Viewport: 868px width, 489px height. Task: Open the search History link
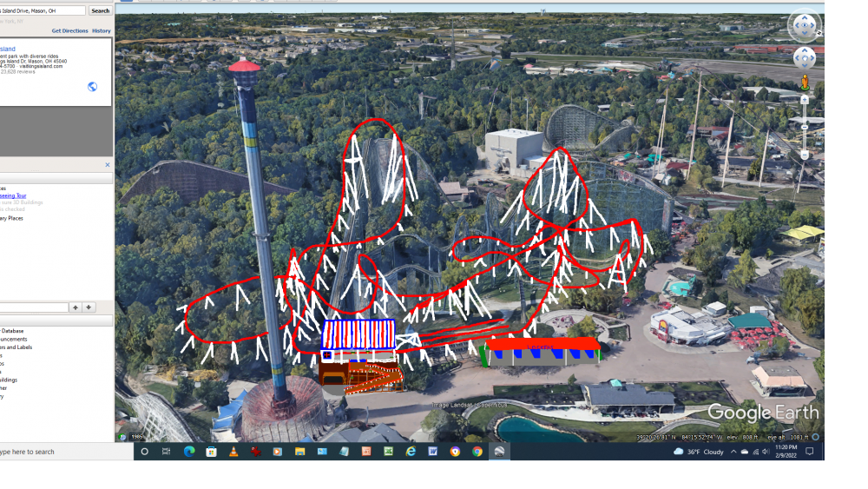[102, 31]
